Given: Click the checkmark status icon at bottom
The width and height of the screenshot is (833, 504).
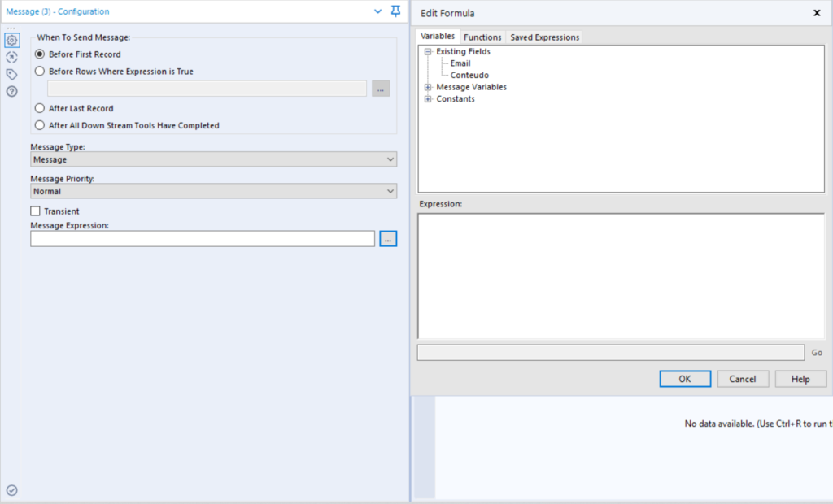Looking at the screenshot, I should [x=11, y=490].
